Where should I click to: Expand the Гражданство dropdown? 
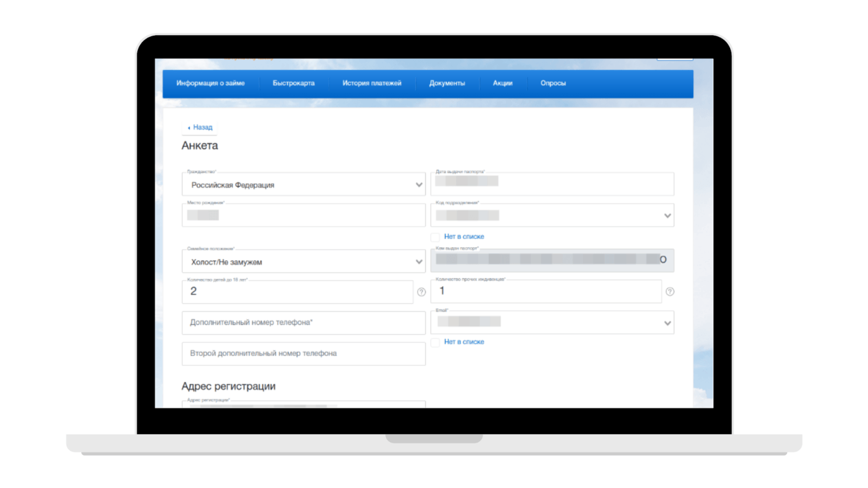(303, 184)
